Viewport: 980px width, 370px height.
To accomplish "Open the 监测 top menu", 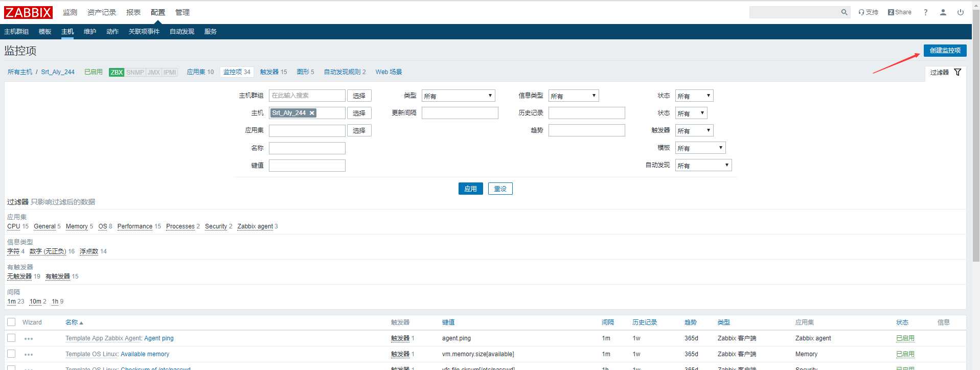I will pos(70,12).
